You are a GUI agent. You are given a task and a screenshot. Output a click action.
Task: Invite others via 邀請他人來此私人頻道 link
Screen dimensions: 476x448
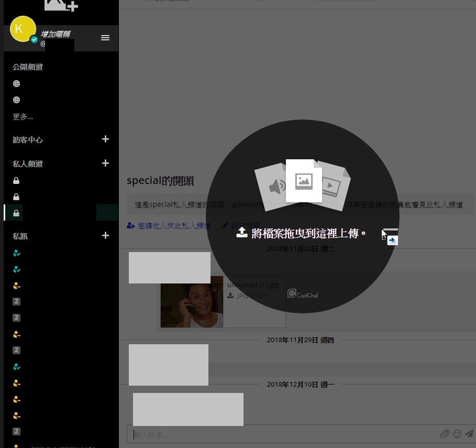[x=174, y=226]
